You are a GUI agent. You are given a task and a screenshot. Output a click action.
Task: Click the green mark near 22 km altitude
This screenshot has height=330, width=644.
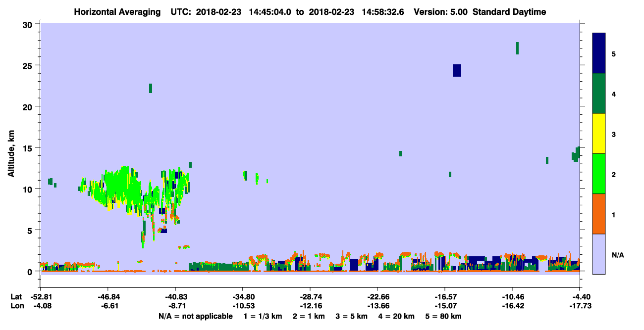click(x=151, y=88)
